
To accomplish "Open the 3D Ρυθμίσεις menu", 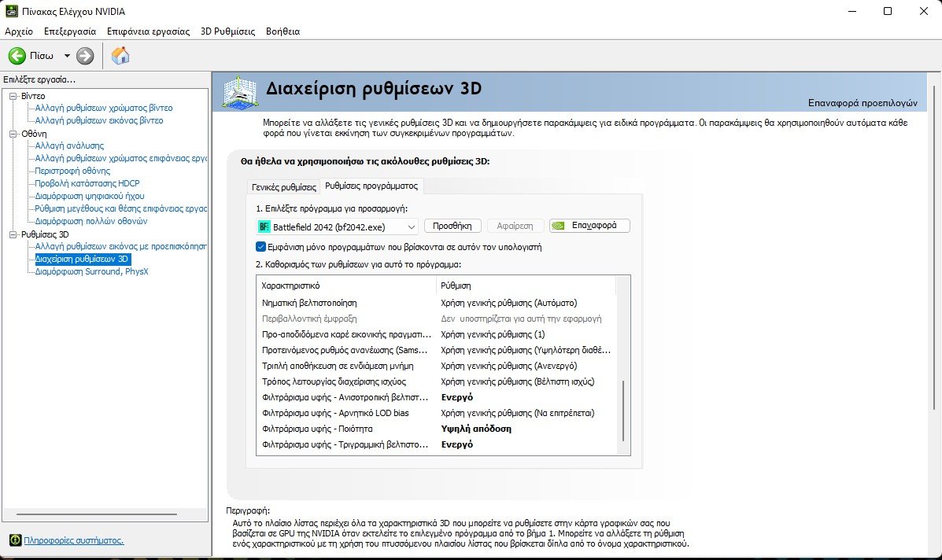I will (x=227, y=31).
